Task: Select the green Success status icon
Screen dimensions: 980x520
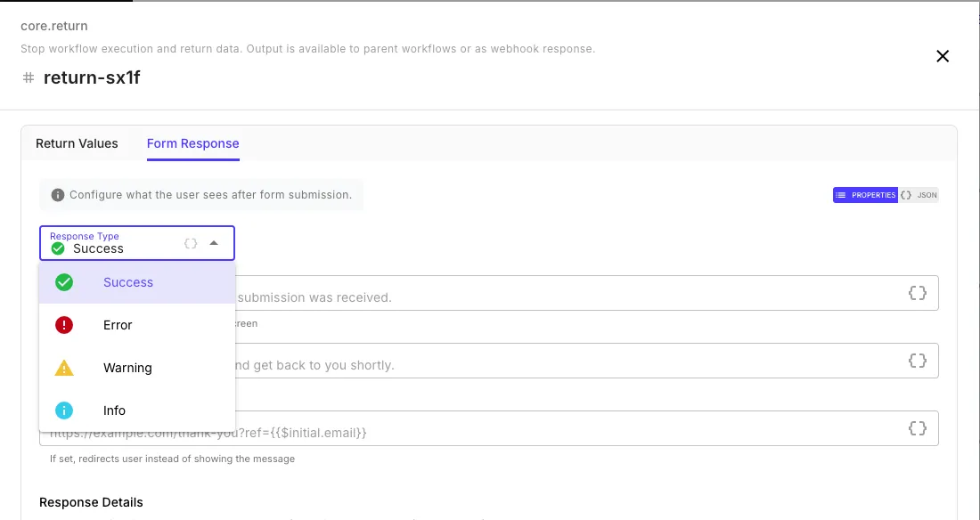Action: pyautogui.click(x=63, y=281)
